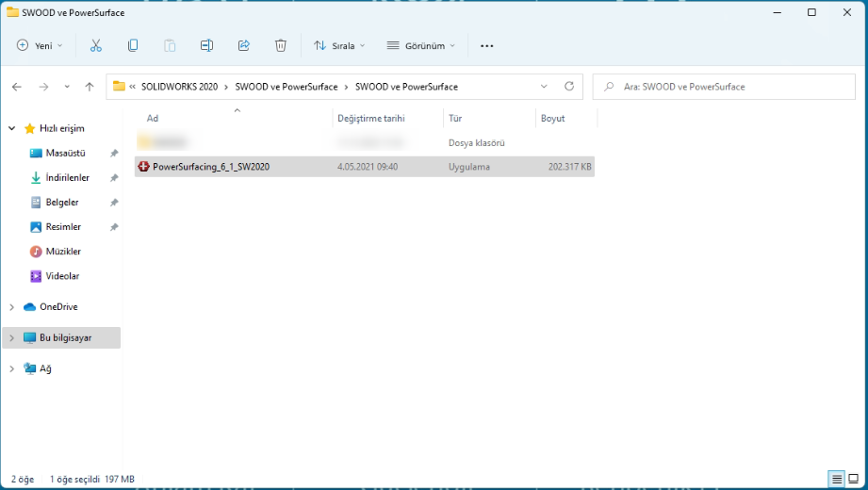The width and height of the screenshot is (868, 490).
Task: Sort by Tür column header
Action: 455,119
